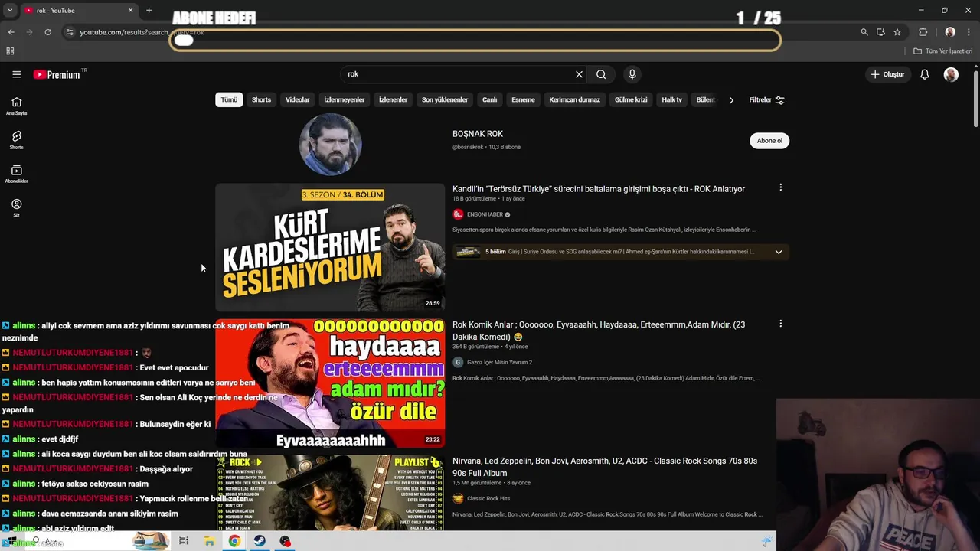Go back in the browser
Viewport: 980px width, 551px height.
(11, 32)
